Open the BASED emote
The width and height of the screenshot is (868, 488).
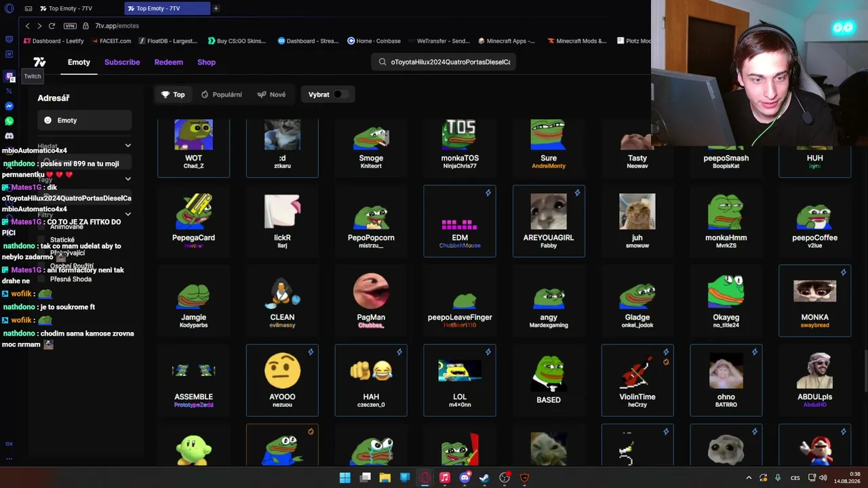549,380
